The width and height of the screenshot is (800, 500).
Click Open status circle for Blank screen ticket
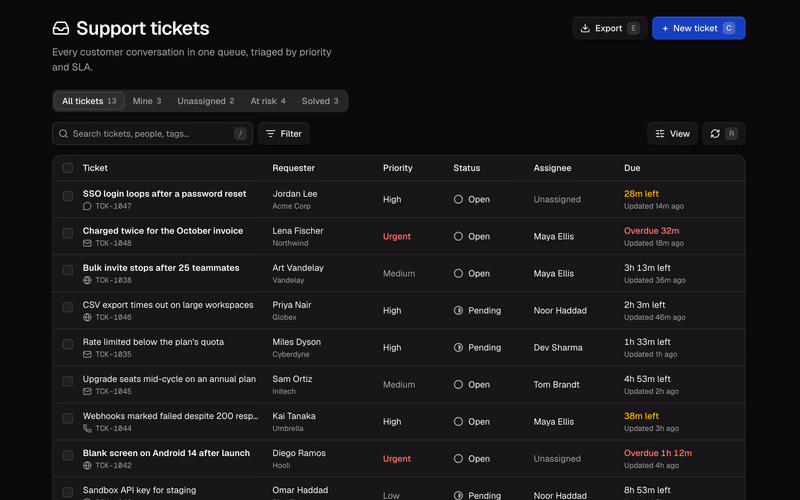click(458, 459)
